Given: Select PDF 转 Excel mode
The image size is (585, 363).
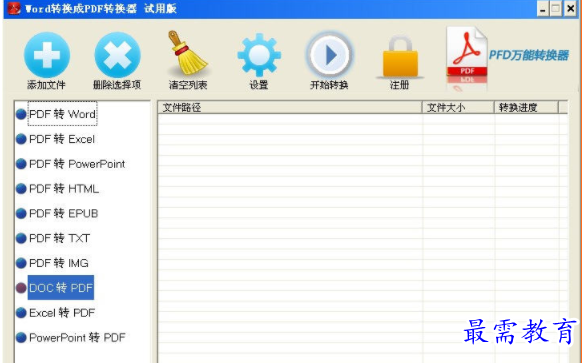Looking at the screenshot, I should [x=62, y=139].
